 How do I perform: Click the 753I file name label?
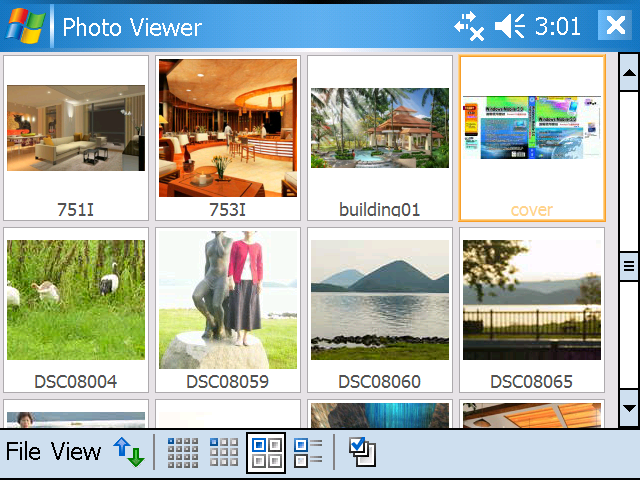(228, 209)
